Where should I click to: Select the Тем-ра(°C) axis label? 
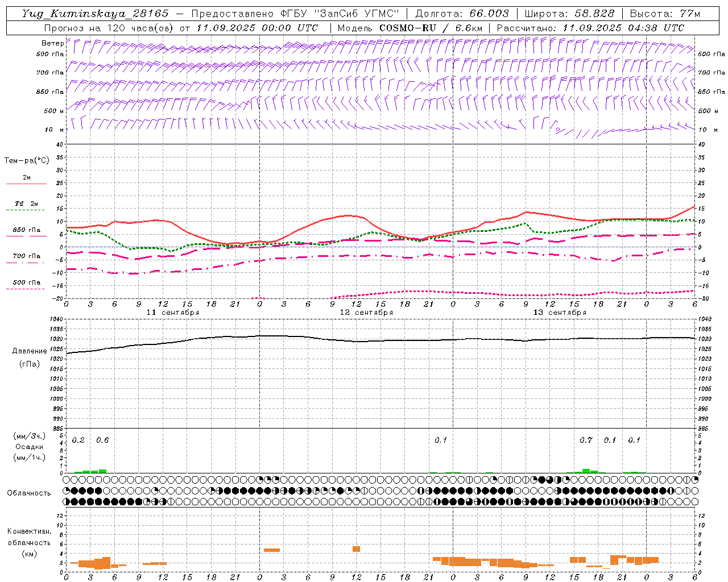(x=27, y=161)
